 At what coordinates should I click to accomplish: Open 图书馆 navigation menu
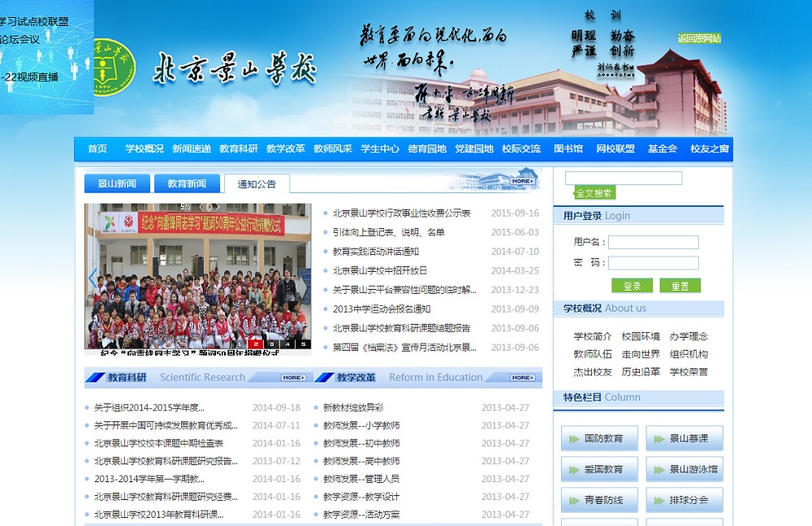[568, 149]
